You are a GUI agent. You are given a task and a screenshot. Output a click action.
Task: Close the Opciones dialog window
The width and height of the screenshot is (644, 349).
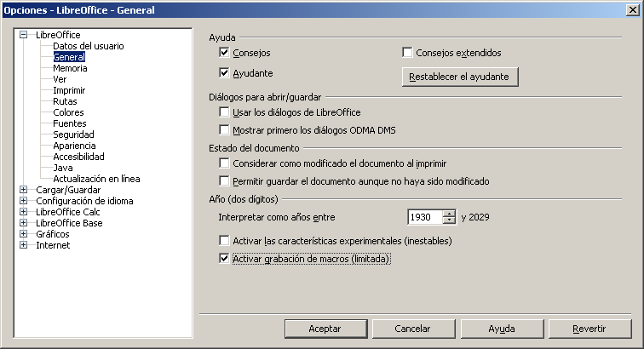[632, 10]
